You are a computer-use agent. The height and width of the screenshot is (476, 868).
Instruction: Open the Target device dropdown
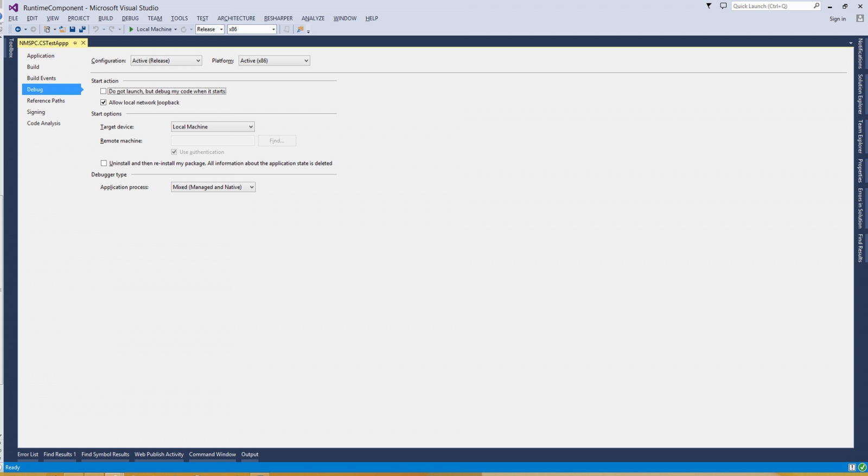pyautogui.click(x=213, y=127)
